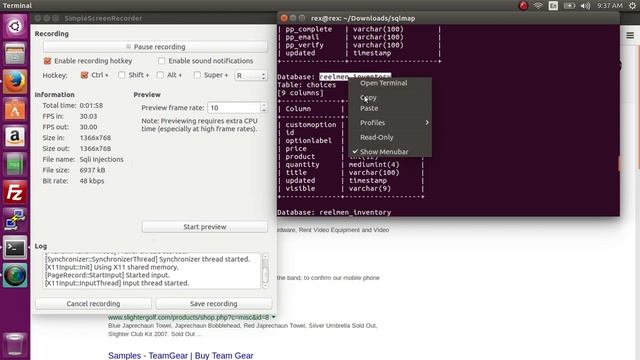
Task: Click the Cancel recording button
Action: [x=93, y=304]
